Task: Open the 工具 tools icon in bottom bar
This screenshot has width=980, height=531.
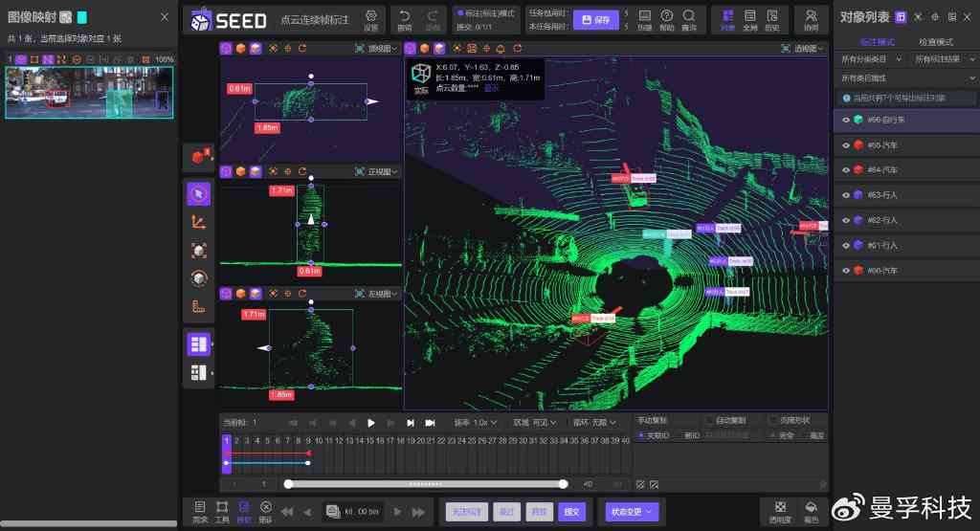Action: point(222,511)
